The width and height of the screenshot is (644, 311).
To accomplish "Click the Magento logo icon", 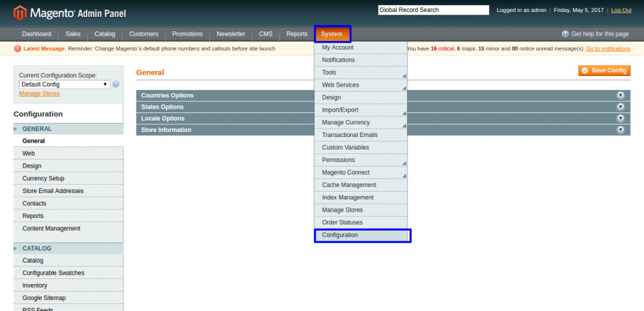I will 19,13.
